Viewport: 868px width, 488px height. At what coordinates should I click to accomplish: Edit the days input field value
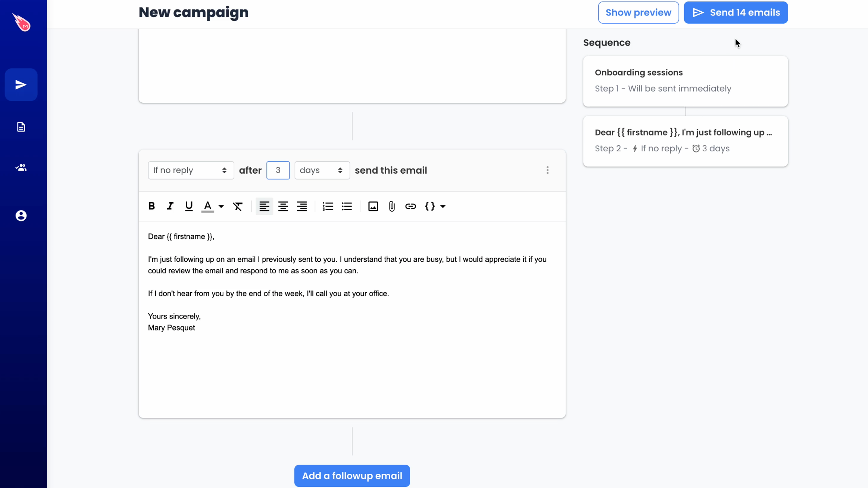tap(278, 171)
